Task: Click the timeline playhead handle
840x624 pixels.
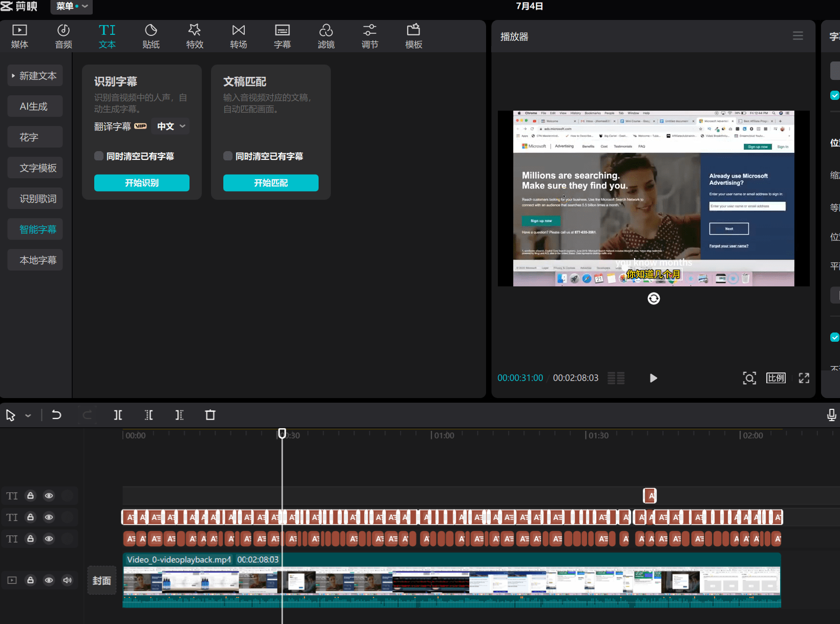Action: [282, 433]
